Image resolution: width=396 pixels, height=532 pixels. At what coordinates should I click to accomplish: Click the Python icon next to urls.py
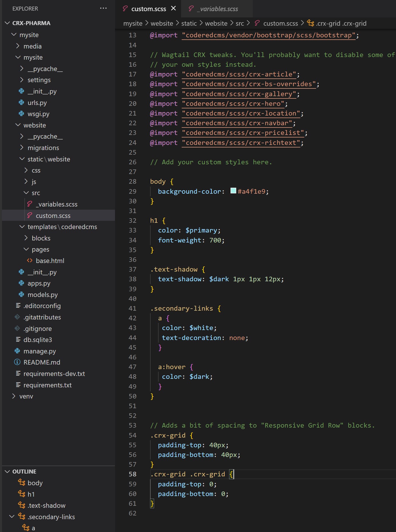[21, 102]
